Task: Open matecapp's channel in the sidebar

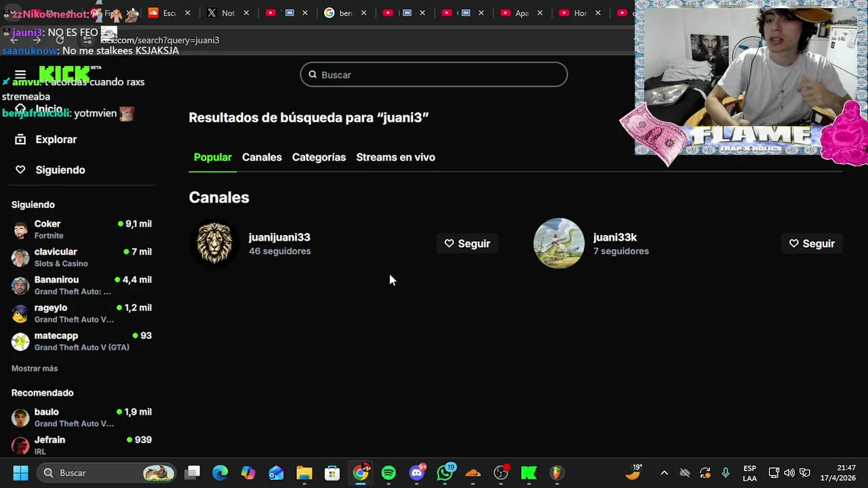Action: [81, 341]
